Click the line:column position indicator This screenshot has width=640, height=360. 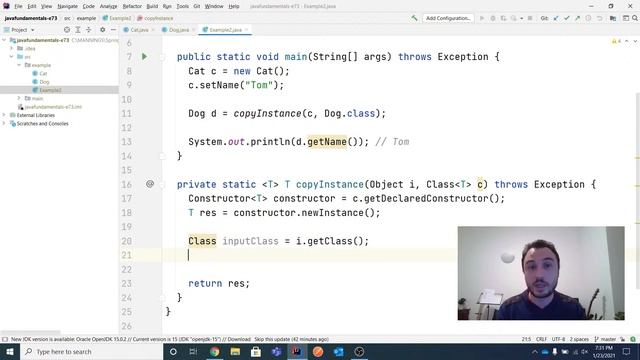[x=526, y=339]
